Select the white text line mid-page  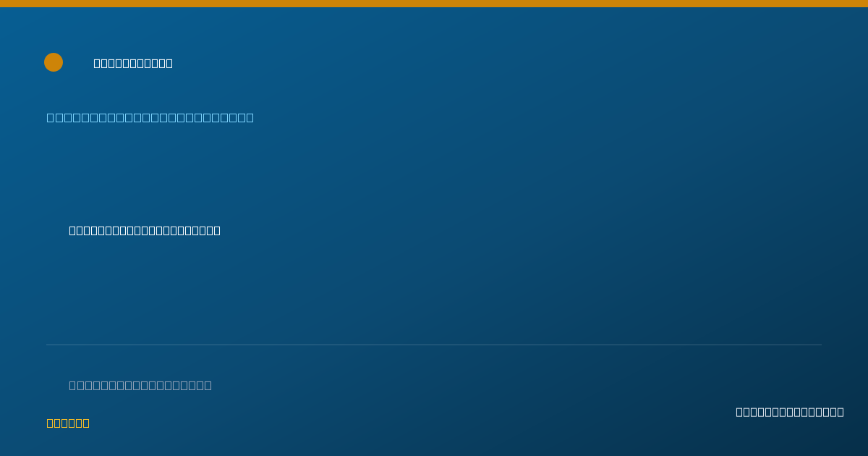[x=145, y=230]
